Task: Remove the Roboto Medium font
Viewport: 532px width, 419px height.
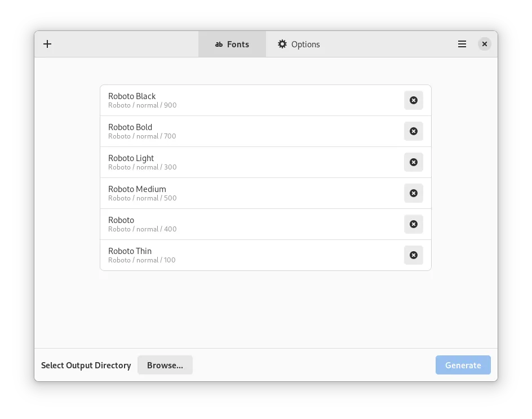Action: click(413, 193)
